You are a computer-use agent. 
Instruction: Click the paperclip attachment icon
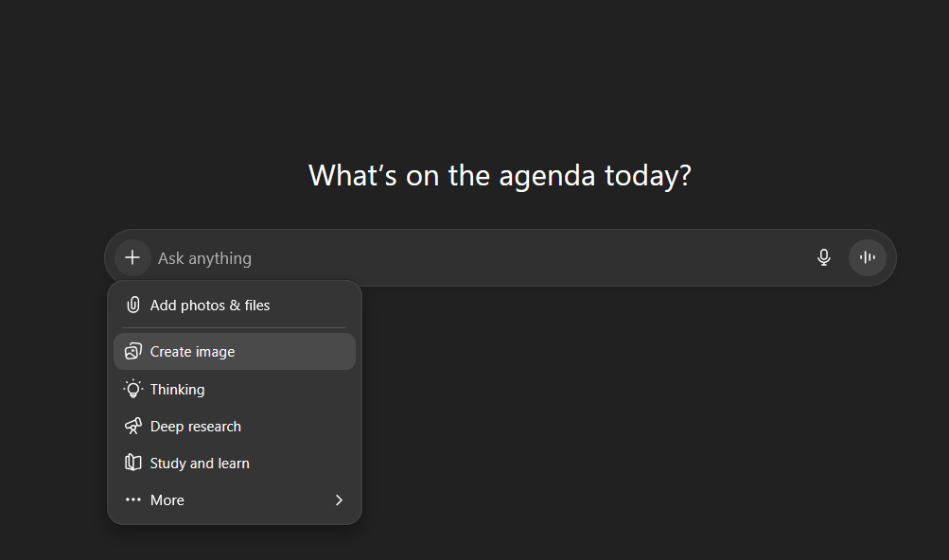(133, 306)
